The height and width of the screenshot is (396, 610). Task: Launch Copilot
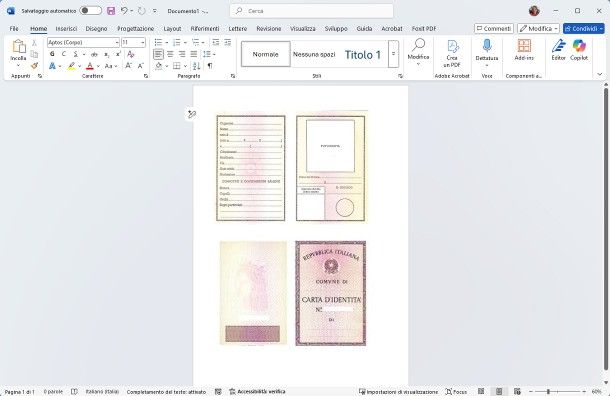pos(579,50)
